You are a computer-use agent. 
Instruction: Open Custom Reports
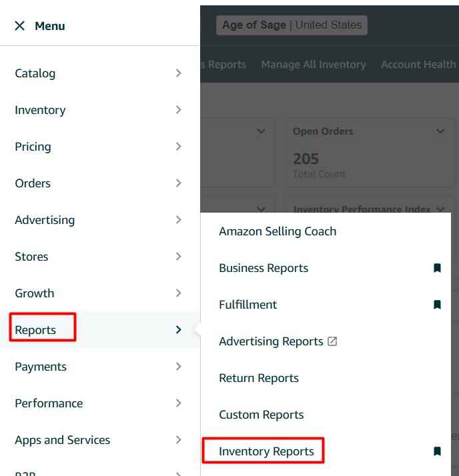(262, 415)
